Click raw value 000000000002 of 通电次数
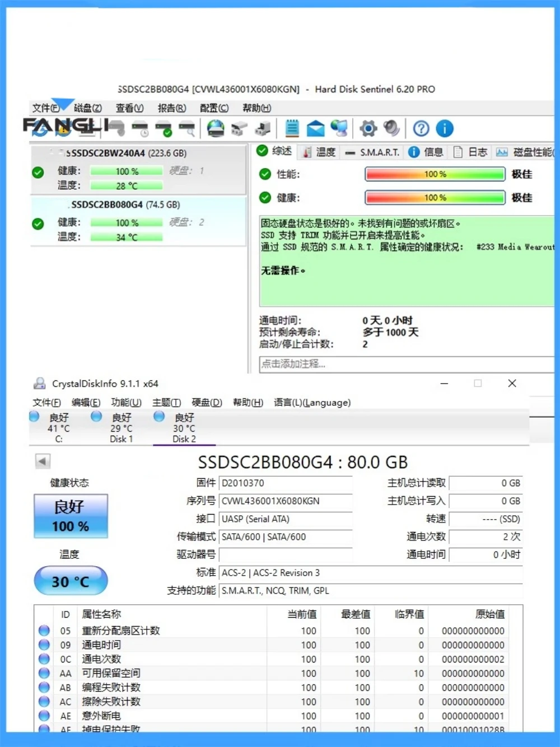This screenshot has height=747, width=560. (x=473, y=659)
